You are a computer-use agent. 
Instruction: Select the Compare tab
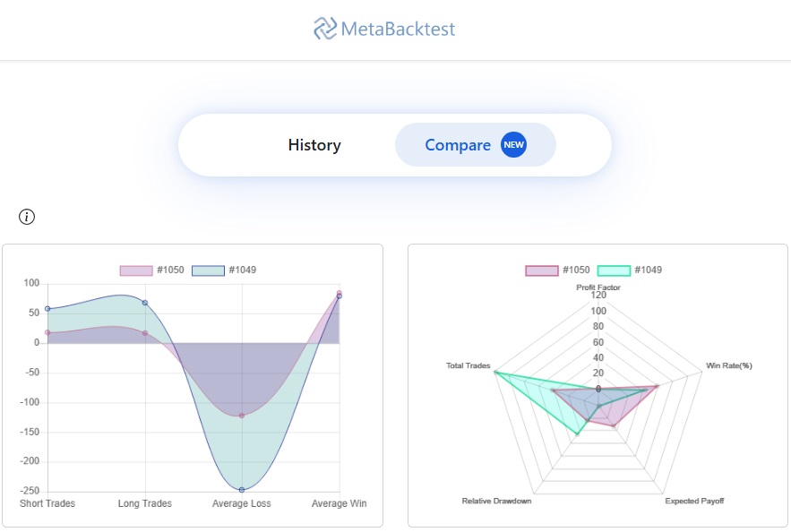(x=460, y=144)
